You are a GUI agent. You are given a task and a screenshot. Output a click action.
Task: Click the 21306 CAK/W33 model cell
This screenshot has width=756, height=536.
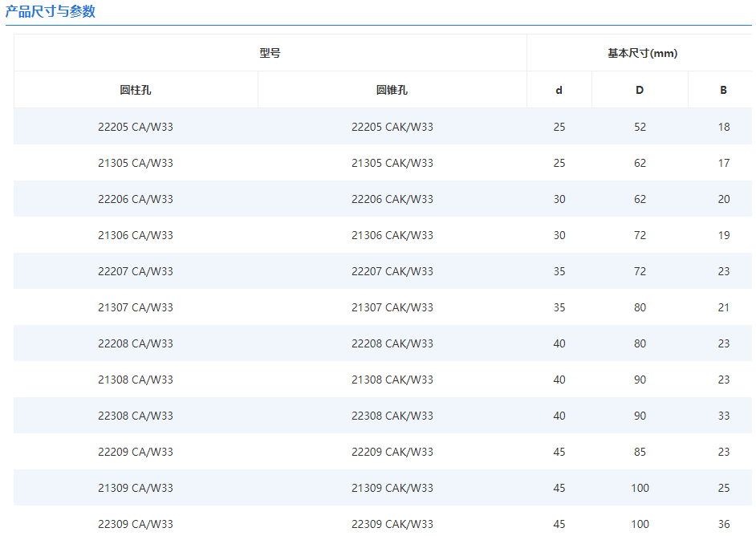[x=392, y=235]
